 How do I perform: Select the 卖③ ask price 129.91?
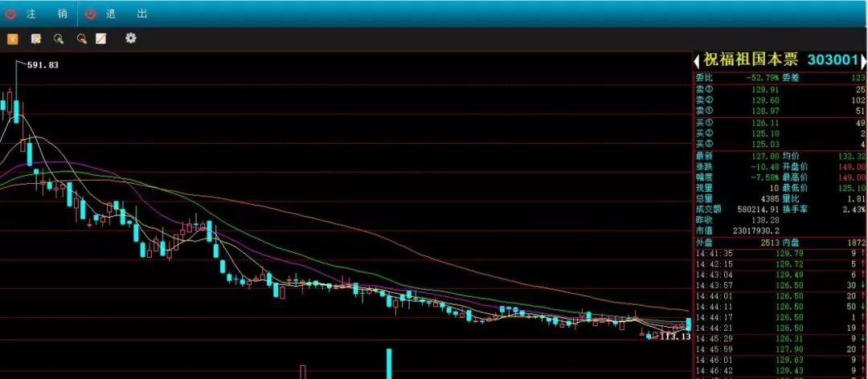pos(768,90)
